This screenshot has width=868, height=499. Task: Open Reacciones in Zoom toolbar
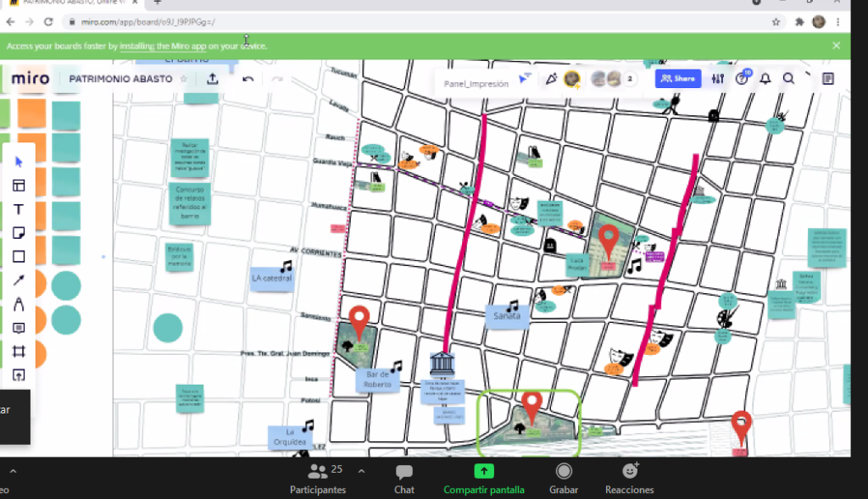pos(629,478)
